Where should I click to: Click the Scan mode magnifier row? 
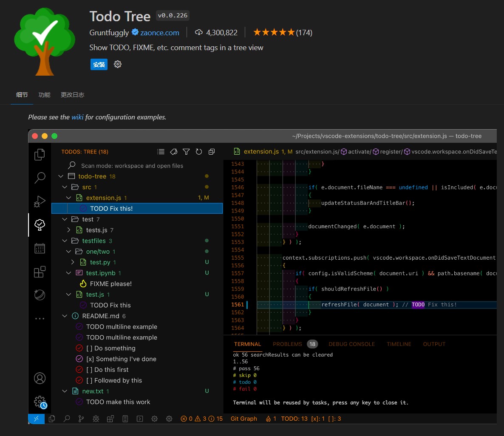(137, 166)
